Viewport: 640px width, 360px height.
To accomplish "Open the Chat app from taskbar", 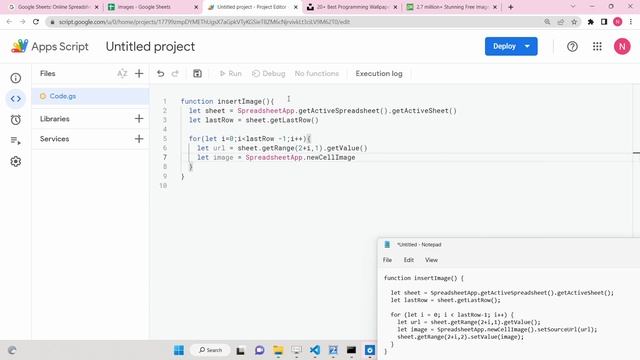I will [260, 350].
